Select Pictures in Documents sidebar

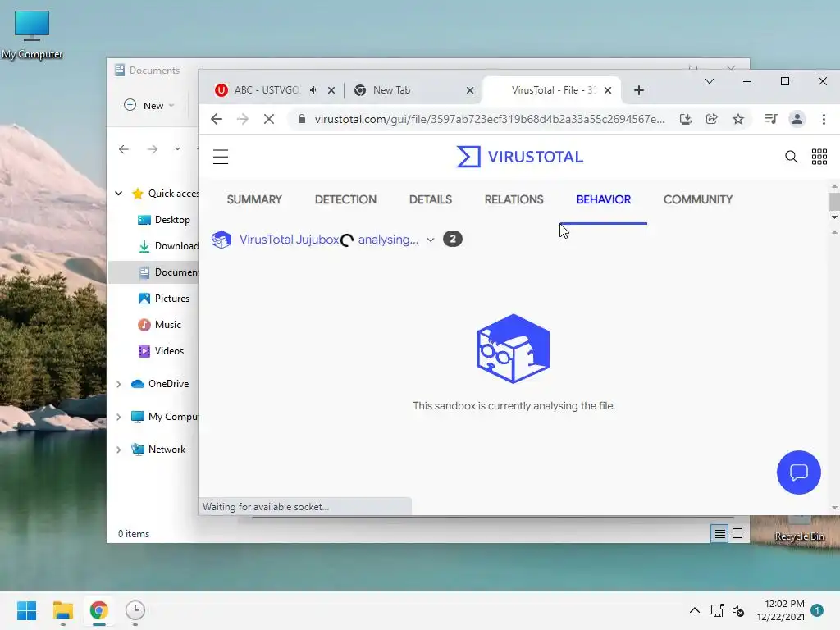(x=164, y=299)
